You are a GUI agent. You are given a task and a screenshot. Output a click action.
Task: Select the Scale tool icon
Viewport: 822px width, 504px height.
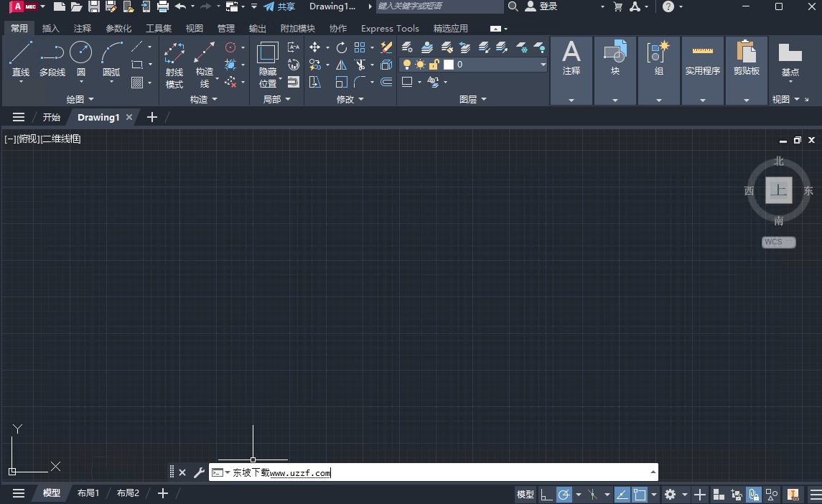341,82
